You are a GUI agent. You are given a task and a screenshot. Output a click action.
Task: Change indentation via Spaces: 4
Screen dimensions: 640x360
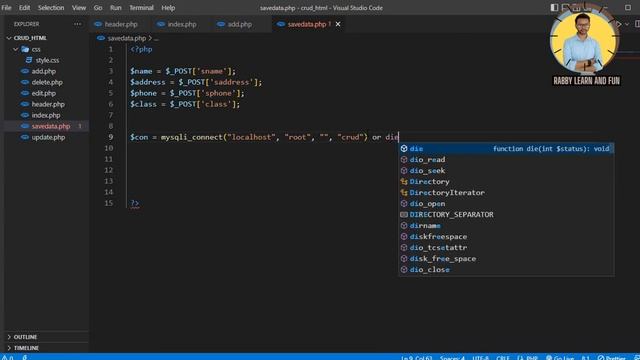click(x=452, y=358)
